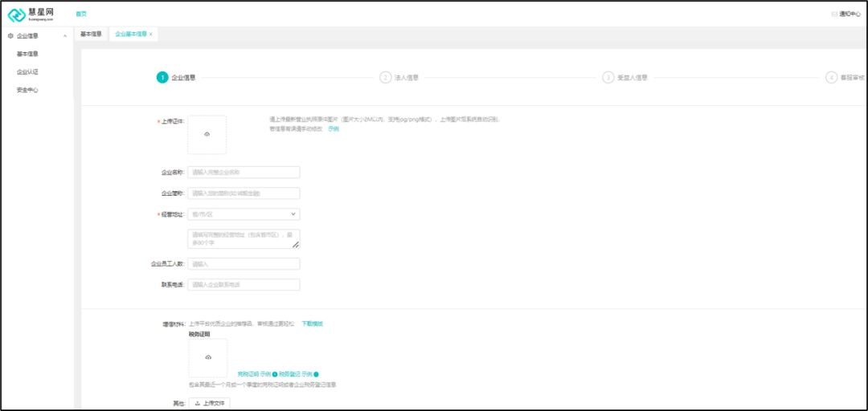Screen dimensions: 868x411
Task: Click the 慧星网 logo in the header
Action: [x=31, y=14]
